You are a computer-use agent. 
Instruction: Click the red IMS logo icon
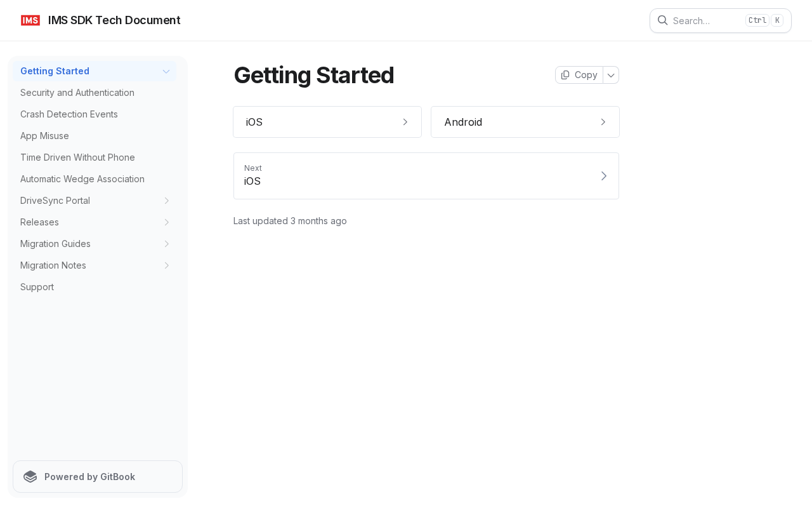click(30, 20)
